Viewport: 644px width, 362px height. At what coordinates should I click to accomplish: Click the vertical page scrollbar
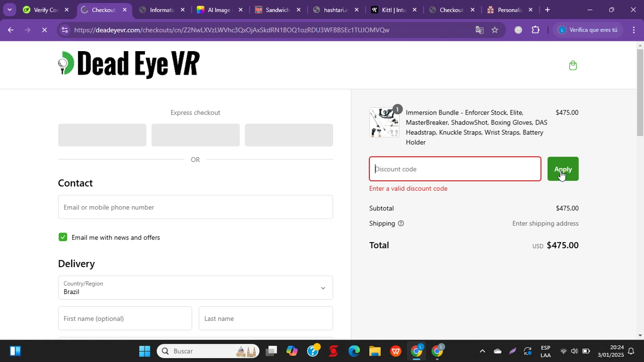coord(640,92)
